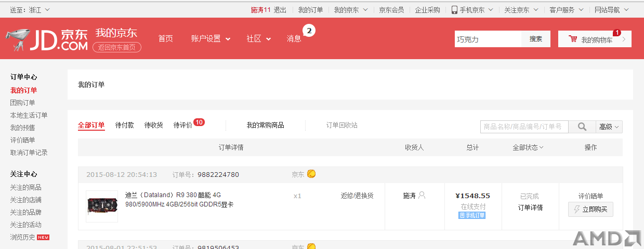The image size is (644, 249).
Task: Open the shopping cart icon
Action: (573, 39)
